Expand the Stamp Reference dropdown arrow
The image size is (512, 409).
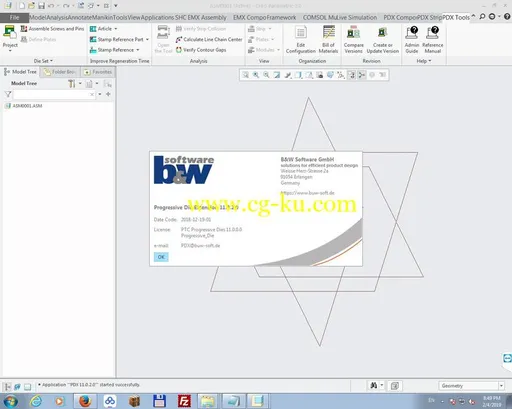138,50
